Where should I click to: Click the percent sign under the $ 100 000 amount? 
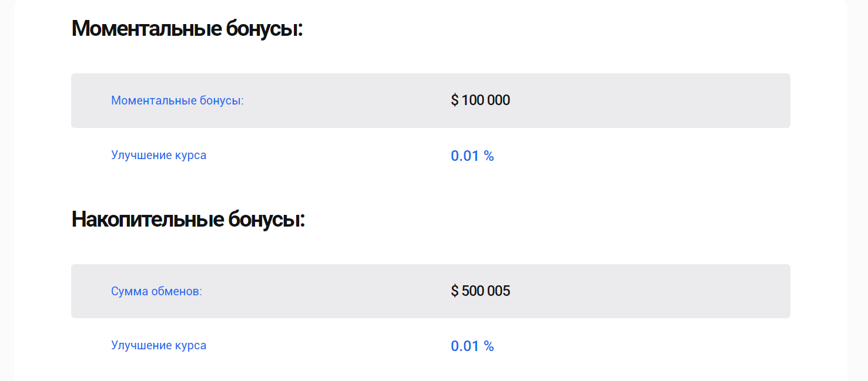point(489,156)
